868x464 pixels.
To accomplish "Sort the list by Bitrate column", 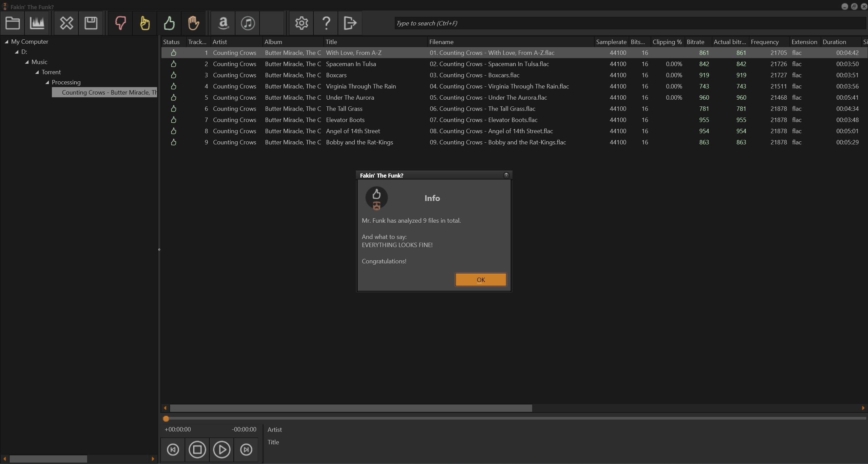I will coord(695,42).
